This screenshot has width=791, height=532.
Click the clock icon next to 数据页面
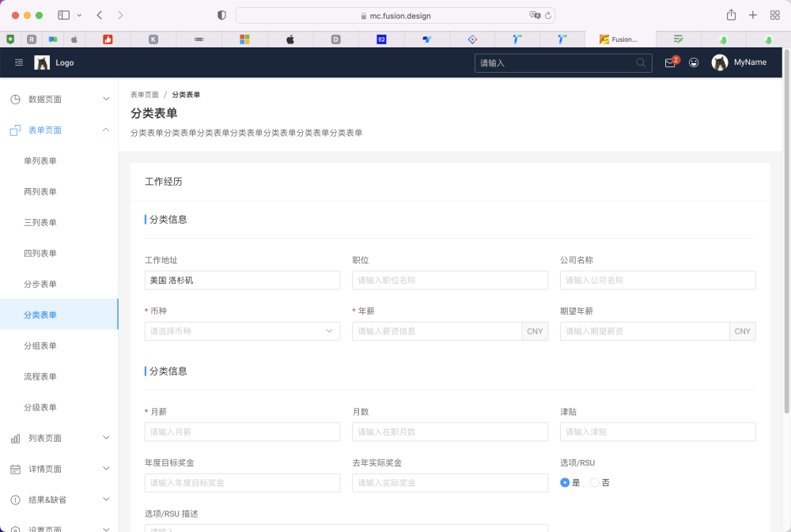[x=16, y=98]
